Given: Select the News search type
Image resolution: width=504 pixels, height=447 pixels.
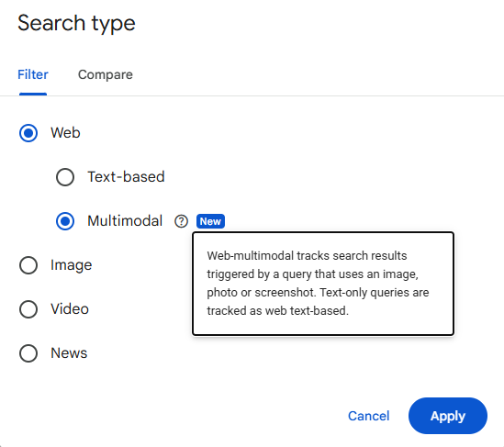Looking at the screenshot, I should (28, 353).
